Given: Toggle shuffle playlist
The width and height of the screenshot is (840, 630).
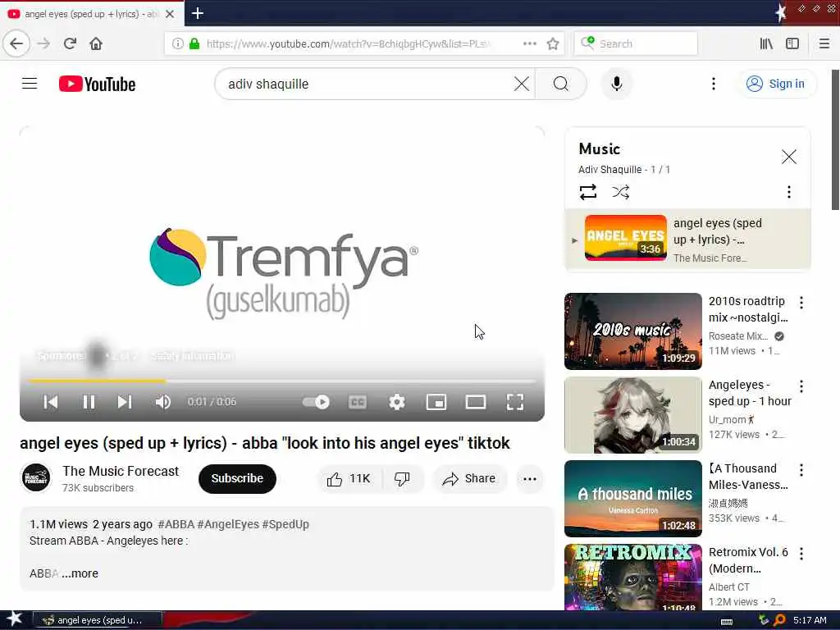Looking at the screenshot, I should click(x=620, y=192).
